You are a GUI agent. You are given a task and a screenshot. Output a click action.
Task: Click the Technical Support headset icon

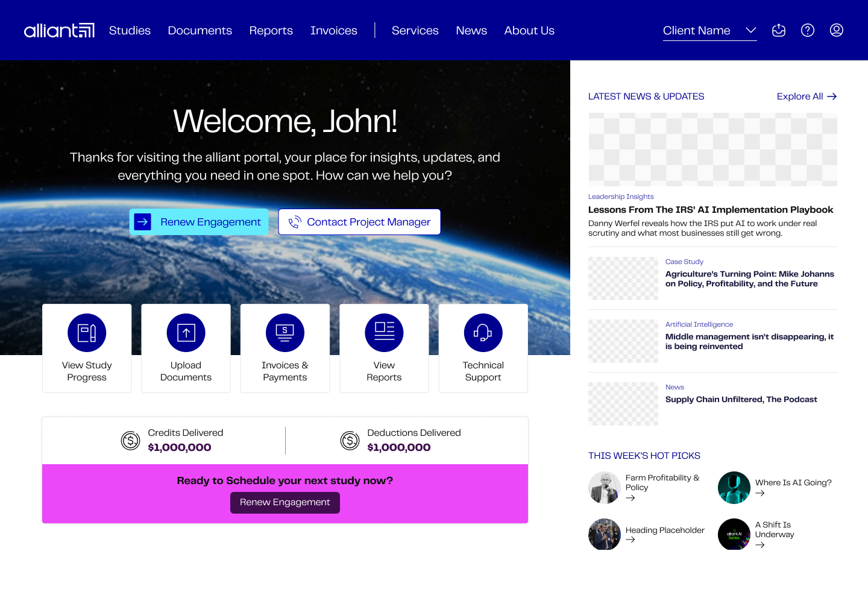[x=483, y=333]
